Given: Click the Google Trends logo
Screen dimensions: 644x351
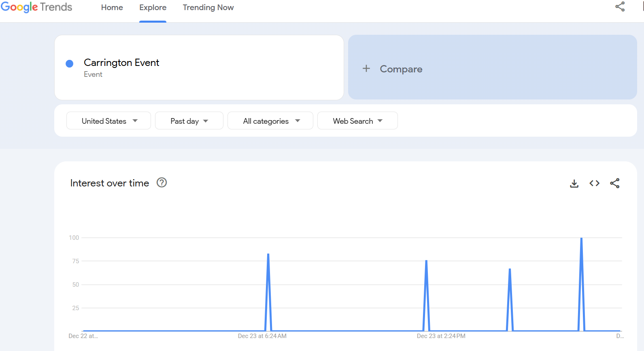Looking at the screenshot, I should pyautogui.click(x=36, y=7).
